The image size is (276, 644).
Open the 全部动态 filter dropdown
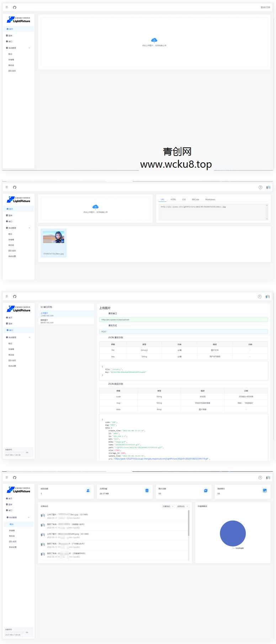[182, 506]
